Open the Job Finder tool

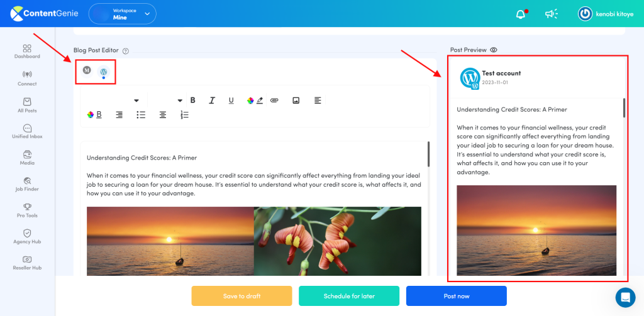coord(27,184)
